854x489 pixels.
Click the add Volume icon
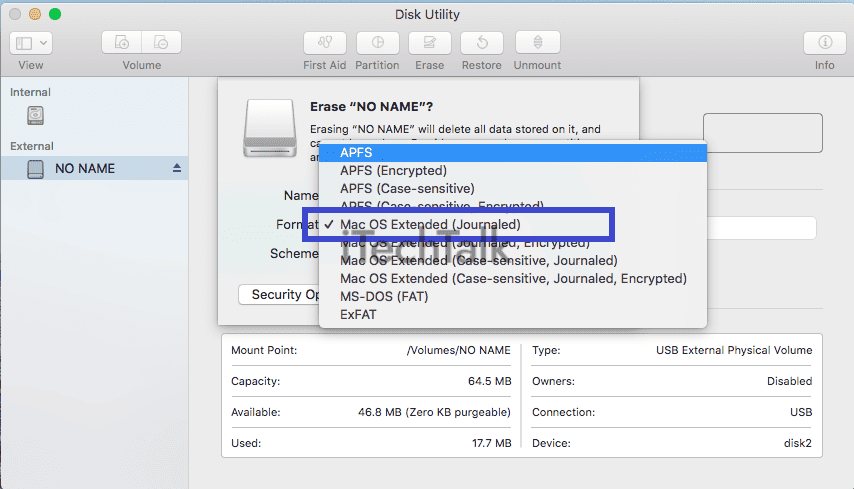click(x=121, y=42)
